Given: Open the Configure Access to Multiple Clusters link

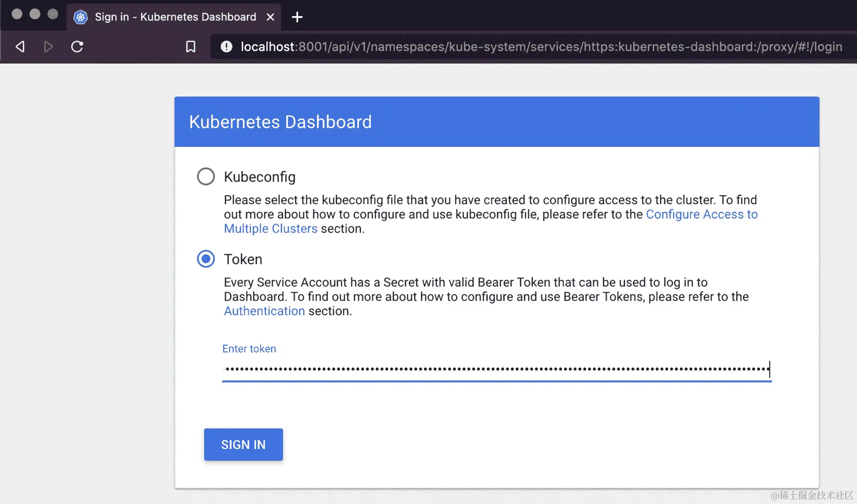Looking at the screenshot, I should point(701,214).
